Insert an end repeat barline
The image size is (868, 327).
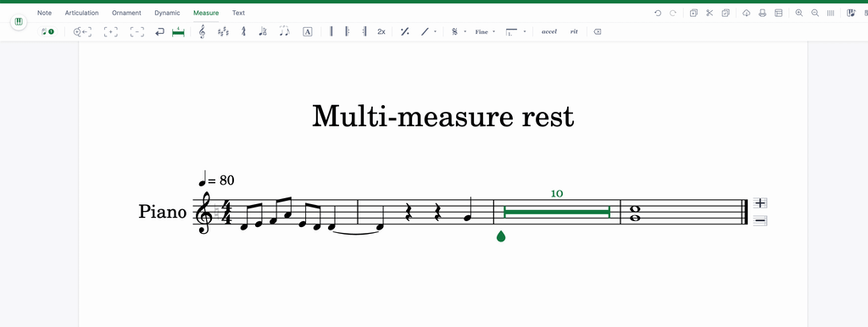tap(364, 32)
